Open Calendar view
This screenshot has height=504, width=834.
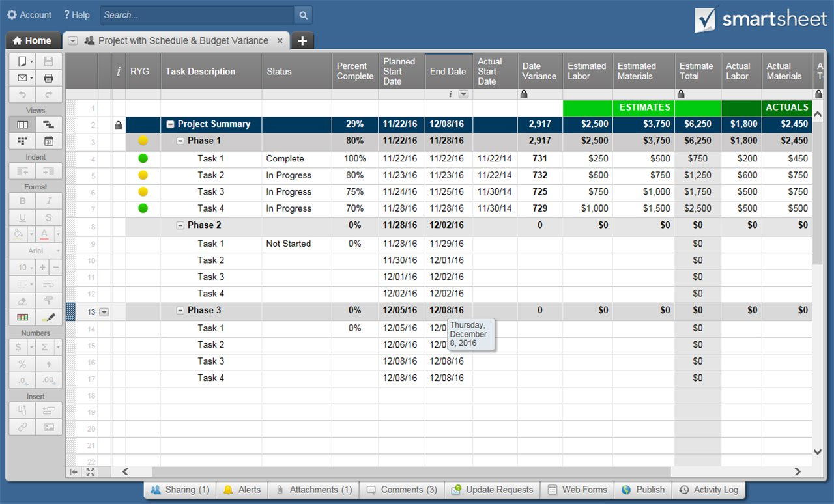pos(48,141)
